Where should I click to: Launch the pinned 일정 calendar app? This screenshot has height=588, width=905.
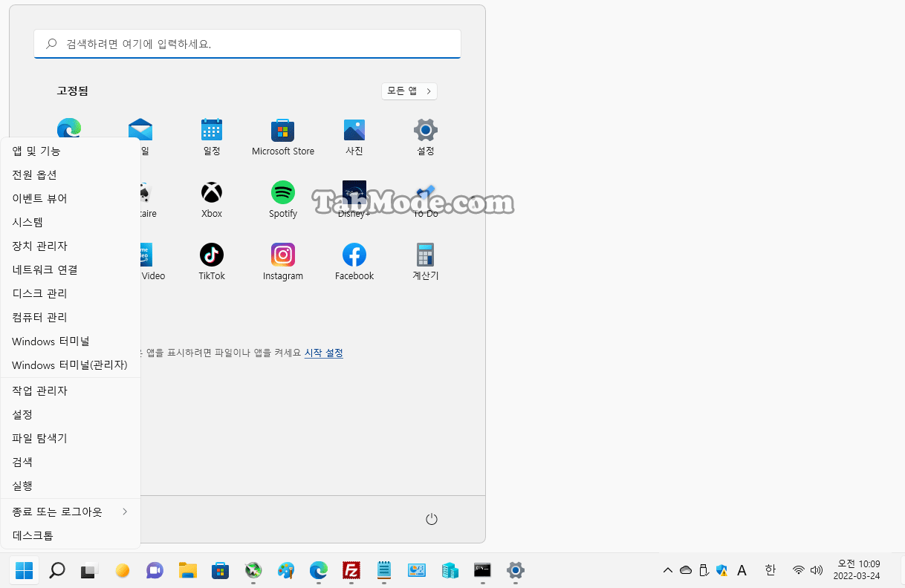click(212, 137)
